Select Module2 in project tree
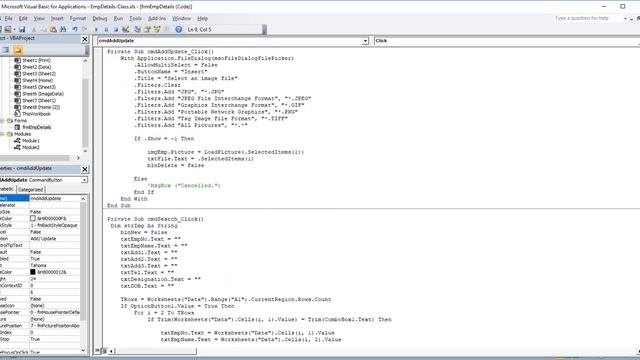Screen dimensions: 640x360 pos(31,147)
